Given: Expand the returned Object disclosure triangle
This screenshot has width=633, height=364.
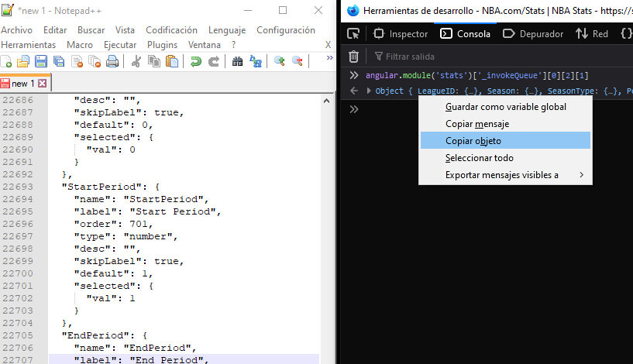Looking at the screenshot, I should point(369,91).
